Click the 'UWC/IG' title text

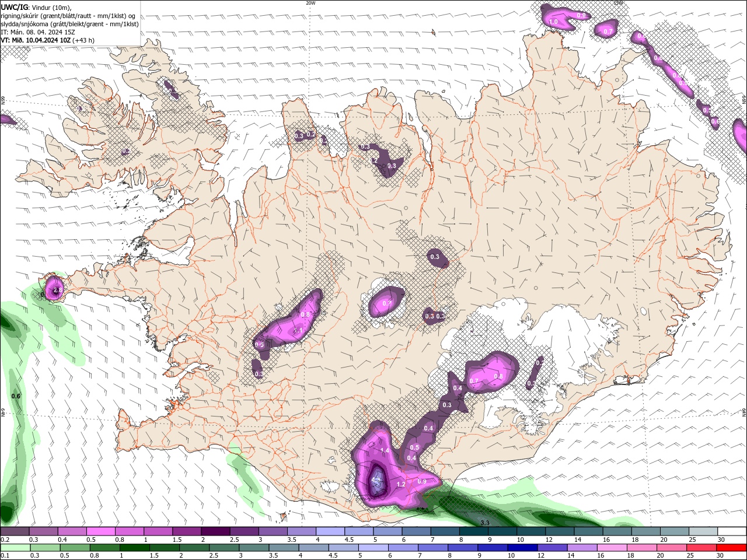14,7
